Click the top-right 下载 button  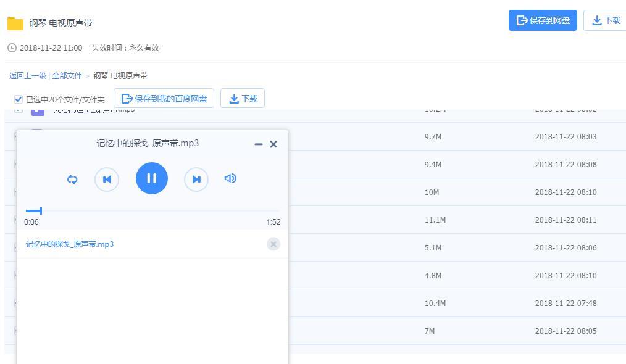click(605, 20)
